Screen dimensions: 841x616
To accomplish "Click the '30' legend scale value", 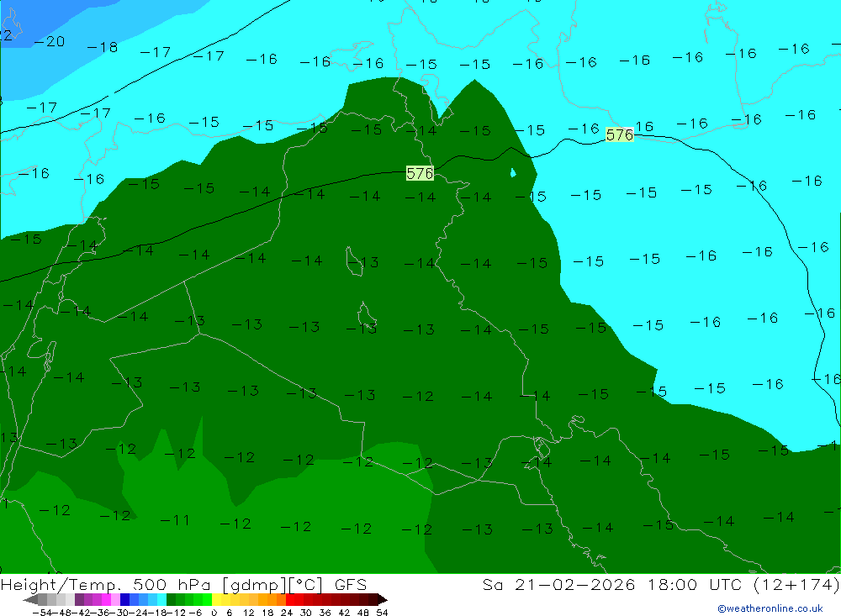I will click(x=306, y=613).
